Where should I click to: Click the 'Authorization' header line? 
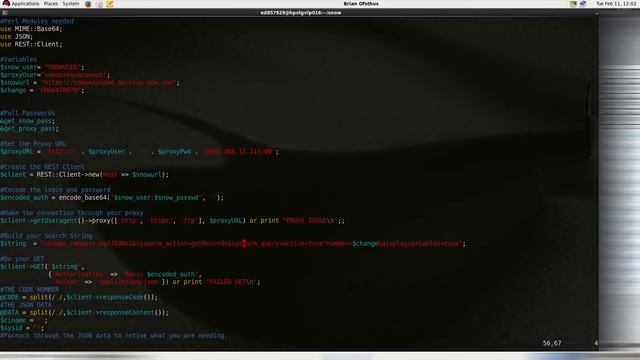125,274
